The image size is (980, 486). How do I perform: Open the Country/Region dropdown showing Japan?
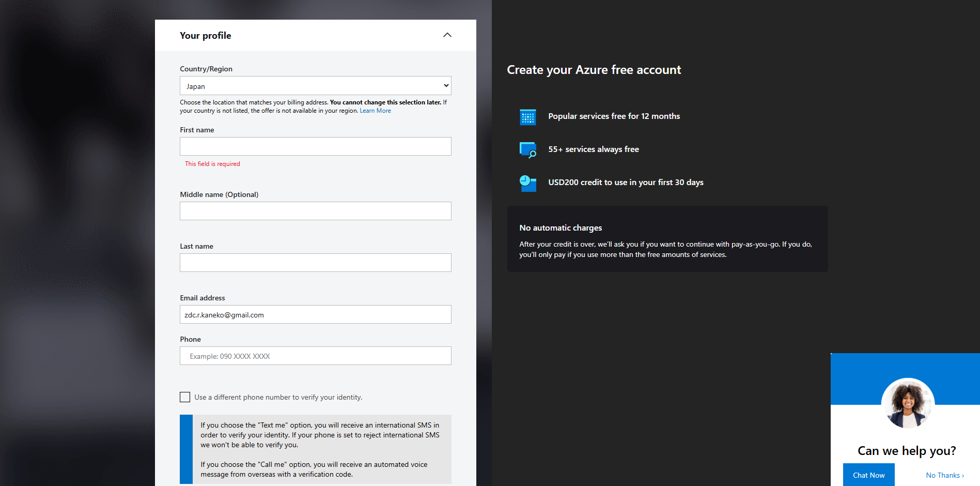point(315,86)
